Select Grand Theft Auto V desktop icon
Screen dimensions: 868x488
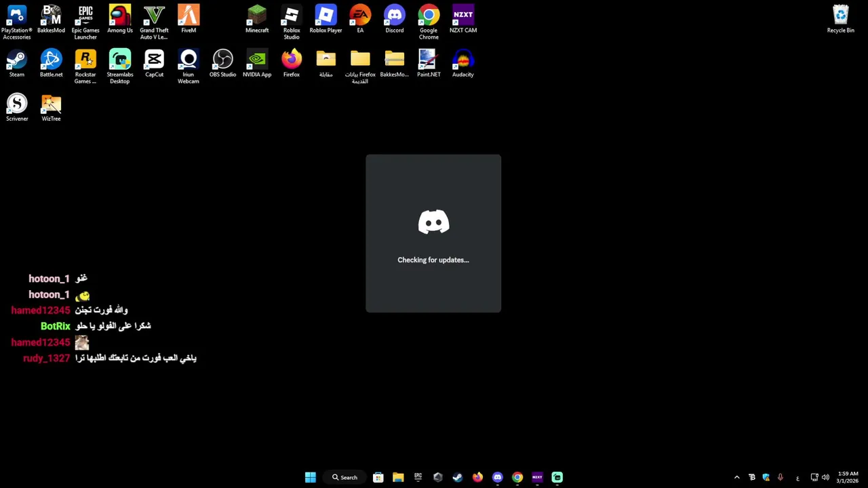(154, 22)
